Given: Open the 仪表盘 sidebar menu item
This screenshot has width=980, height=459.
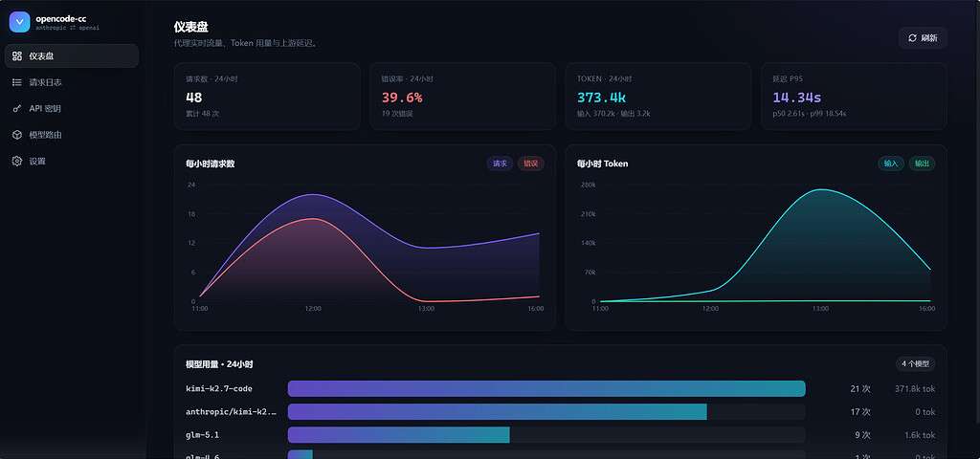Looking at the screenshot, I should coord(71,56).
